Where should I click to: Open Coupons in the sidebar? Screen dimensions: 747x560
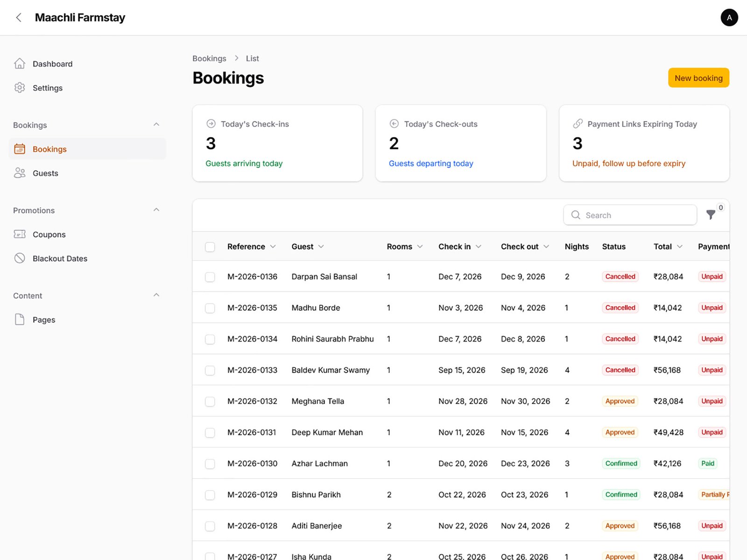87,234
